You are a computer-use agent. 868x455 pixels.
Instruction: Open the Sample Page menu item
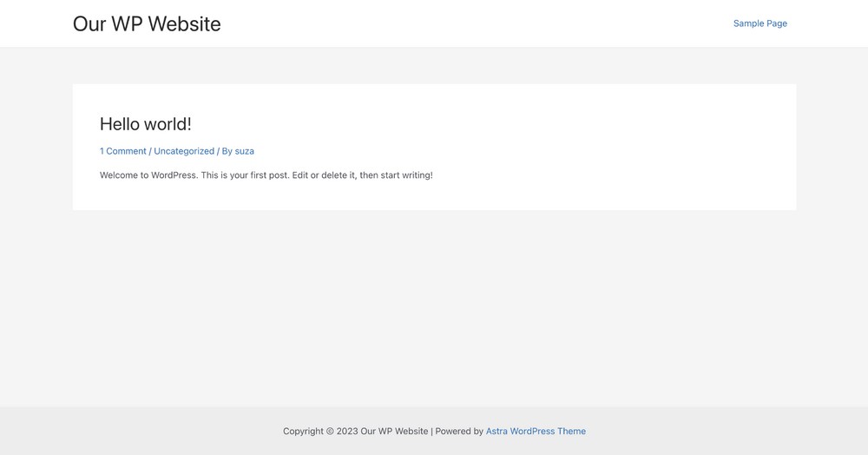[x=759, y=23]
